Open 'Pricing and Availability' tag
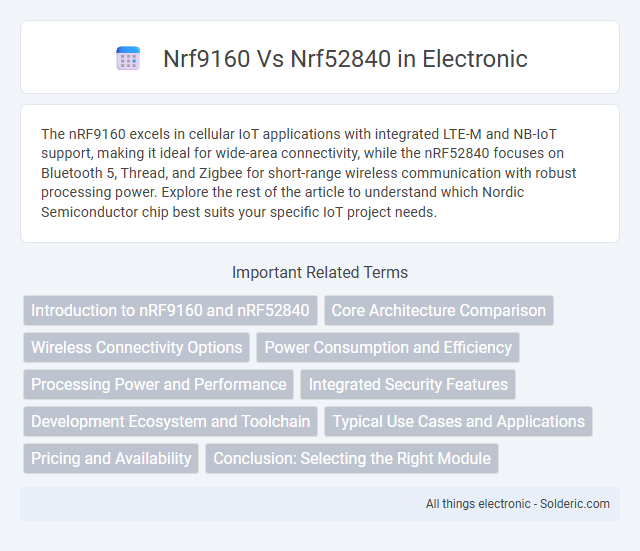The width and height of the screenshot is (640, 551). pyautogui.click(x=111, y=458)
